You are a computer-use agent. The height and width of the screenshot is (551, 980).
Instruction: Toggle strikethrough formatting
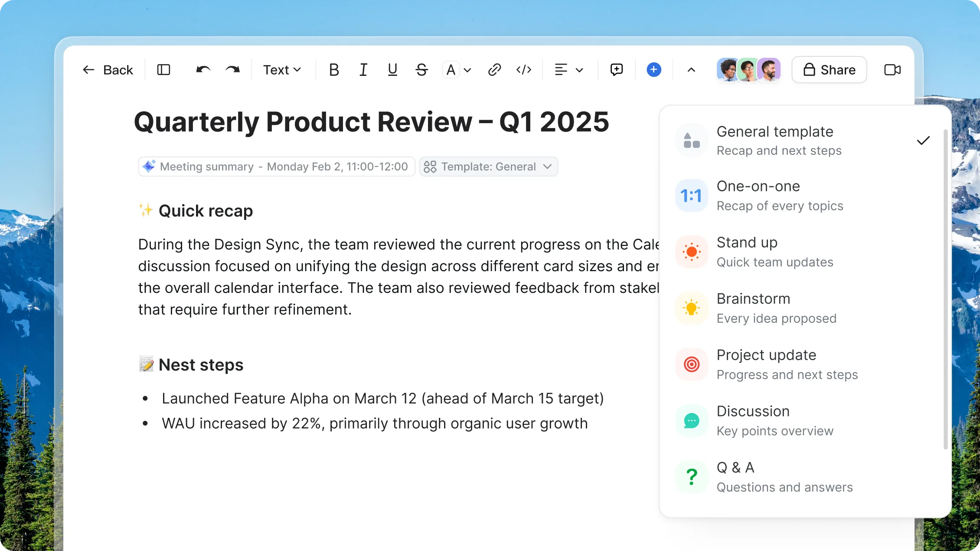click(x=421, y=70)
